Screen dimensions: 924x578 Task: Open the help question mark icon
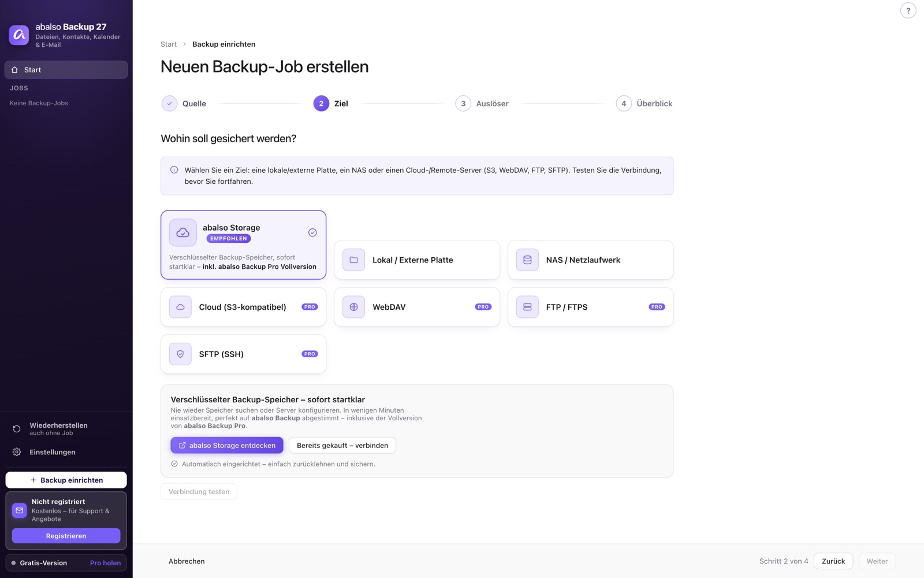coord(908,10)
